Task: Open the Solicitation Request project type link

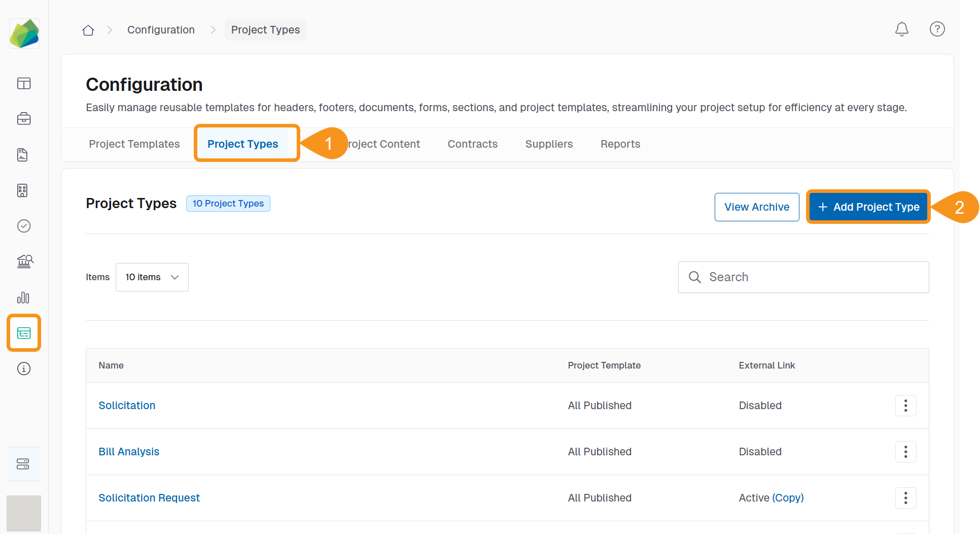Action: click(x=149, y=498)
